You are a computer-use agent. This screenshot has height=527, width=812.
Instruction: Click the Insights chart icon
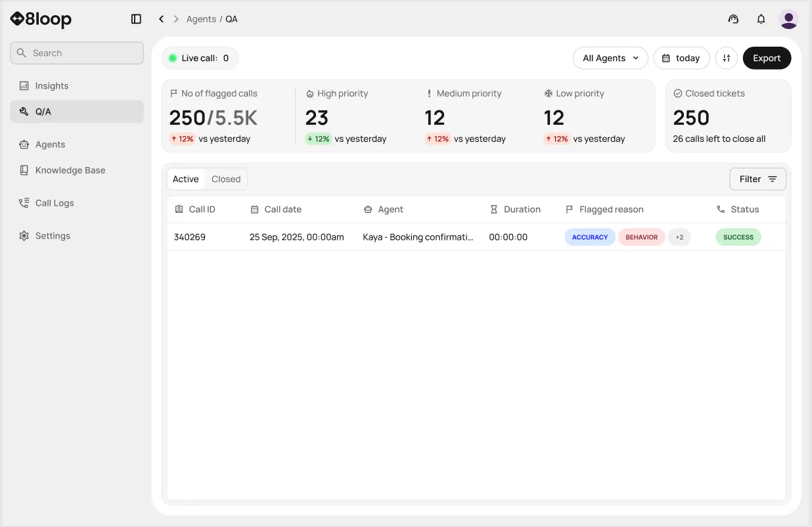(x=24, y=85)
